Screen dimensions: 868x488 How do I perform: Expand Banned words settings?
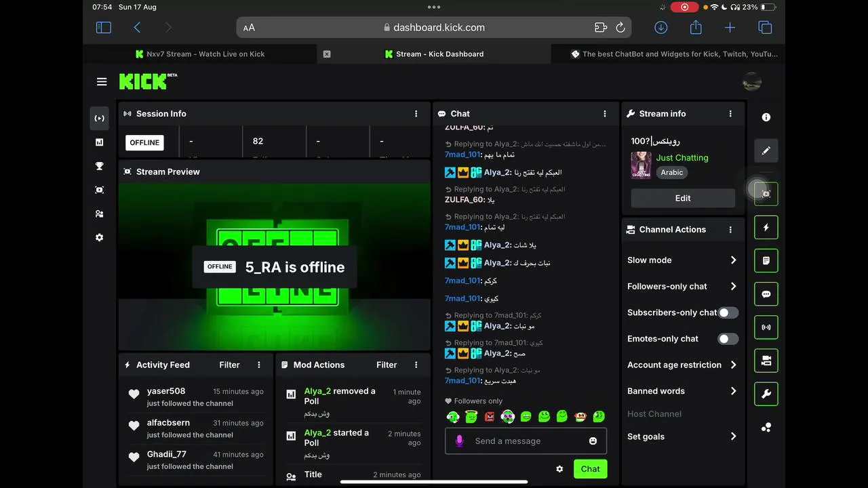[682, 391]
